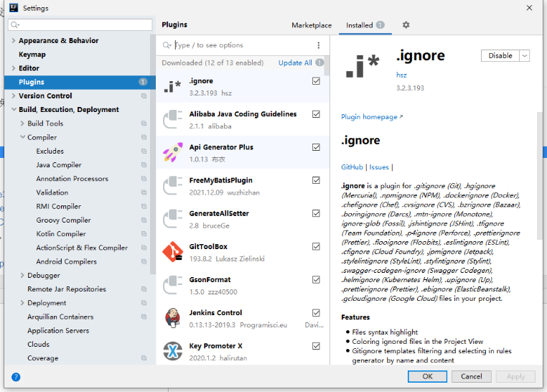Click Update All link
The width and height of the screenshot is (547, 392).
point(295,62)
